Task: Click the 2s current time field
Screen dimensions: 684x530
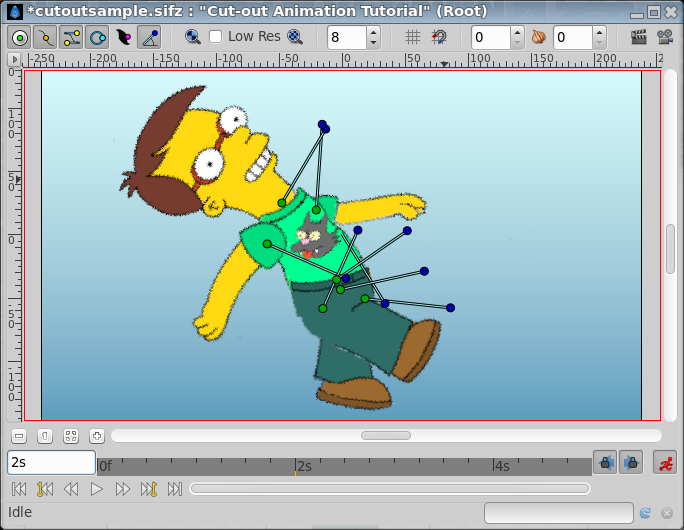Action: (51, 463)
